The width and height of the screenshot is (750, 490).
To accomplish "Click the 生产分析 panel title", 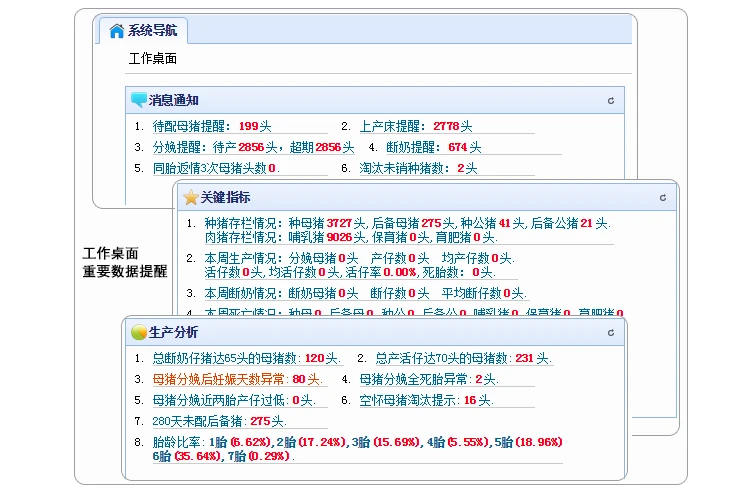I will coord(173,332).
